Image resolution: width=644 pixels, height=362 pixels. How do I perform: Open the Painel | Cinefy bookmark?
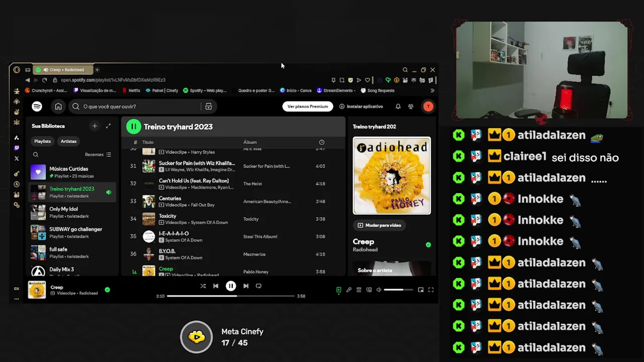[162, 90]
